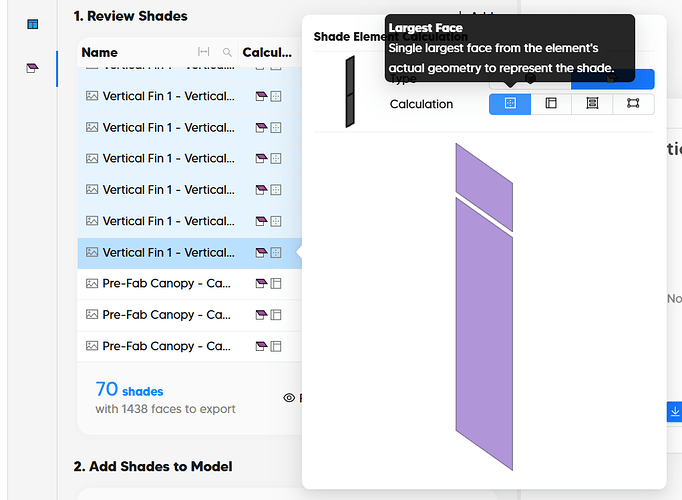Choose the second Calculation option with panel icon
This screenshot has height=500, width=682.
[551, 104]
